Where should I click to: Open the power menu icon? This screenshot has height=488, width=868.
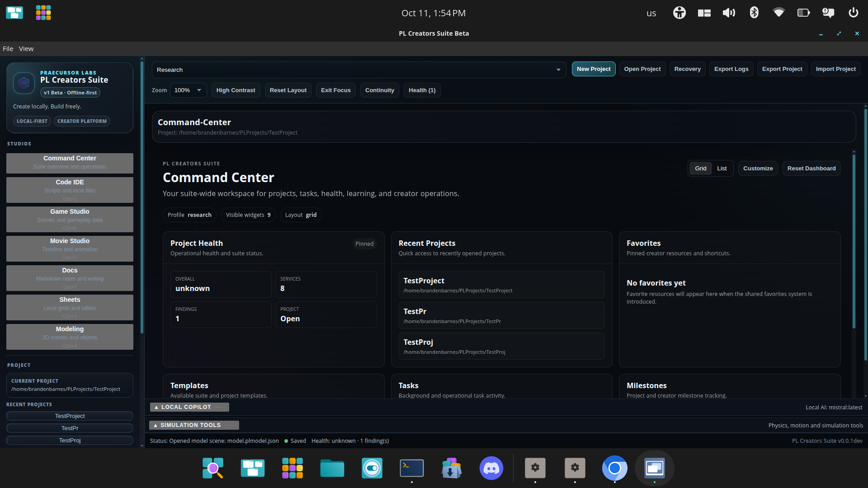[x=853, y=13]
